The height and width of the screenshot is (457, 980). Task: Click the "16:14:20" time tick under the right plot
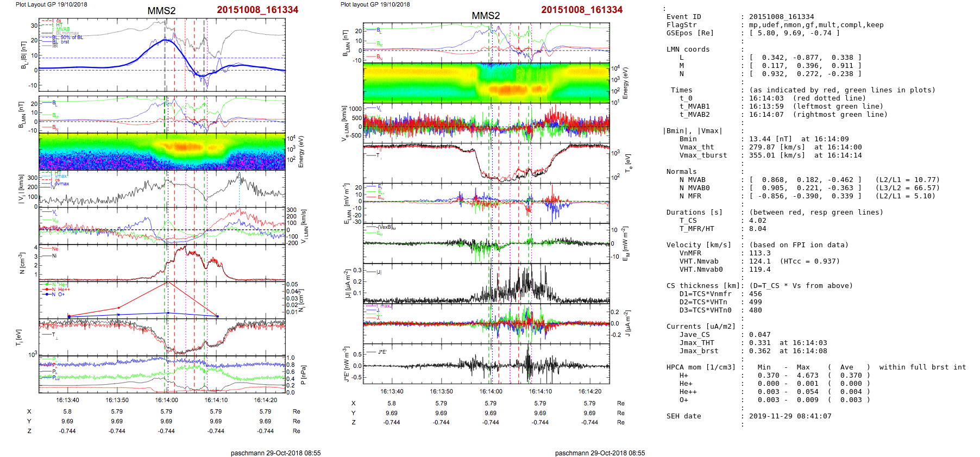[x=590, y=391]
